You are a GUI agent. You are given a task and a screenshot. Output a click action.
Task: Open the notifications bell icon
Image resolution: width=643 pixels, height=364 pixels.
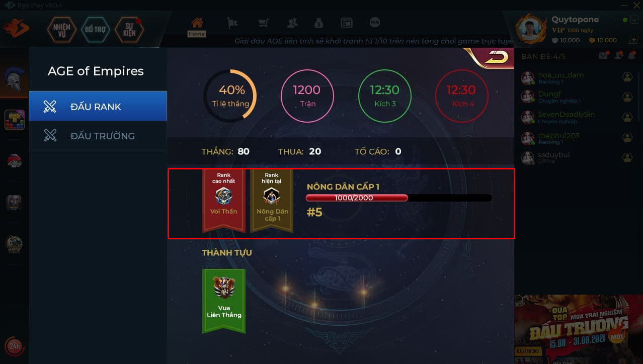click(632, 56)
